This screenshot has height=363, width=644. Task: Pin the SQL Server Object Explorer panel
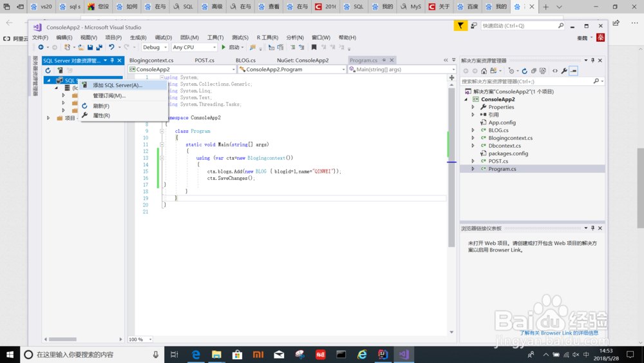[112, 61]
